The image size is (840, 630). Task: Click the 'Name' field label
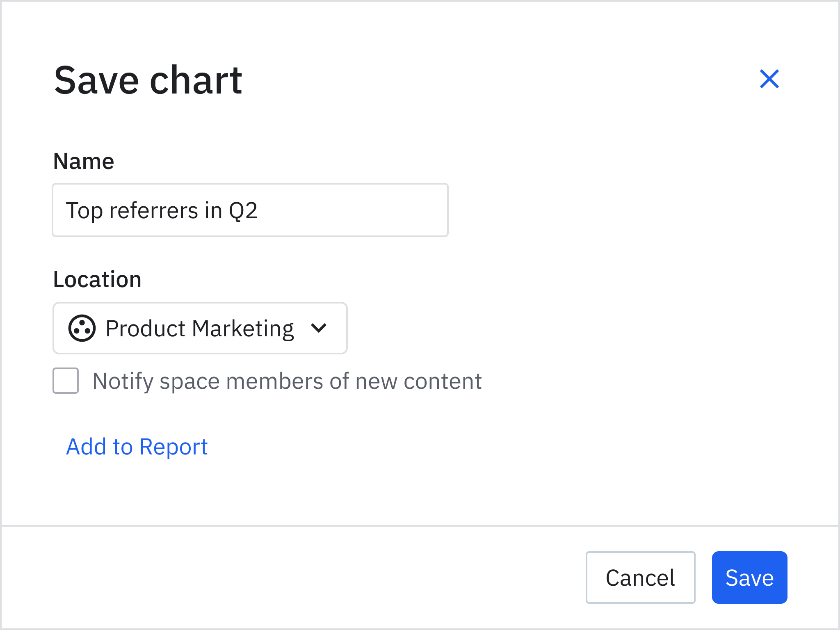[84, 161]
